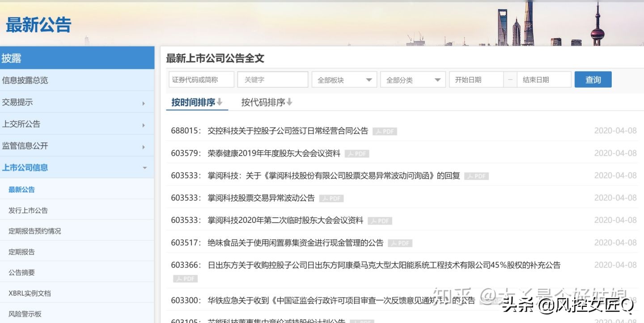Click the 证券代码或简称 input box
Image resolution: width=644 pixels, height=323 pixels.
(201, 79)
